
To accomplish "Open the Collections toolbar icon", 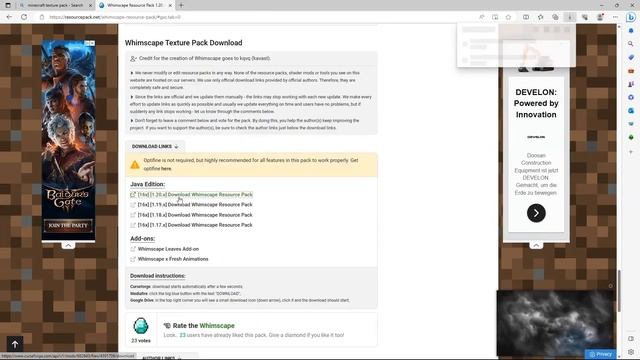I will (555, 17).
